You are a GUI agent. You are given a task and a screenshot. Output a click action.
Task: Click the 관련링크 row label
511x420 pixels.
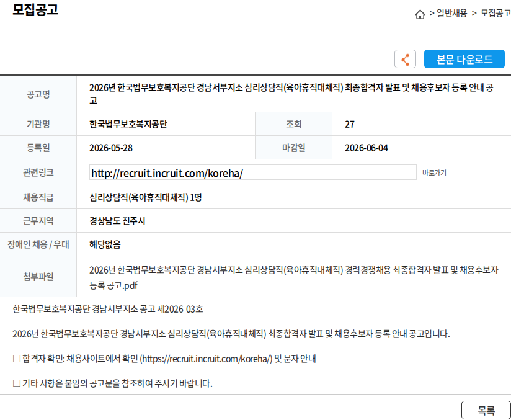38,172
